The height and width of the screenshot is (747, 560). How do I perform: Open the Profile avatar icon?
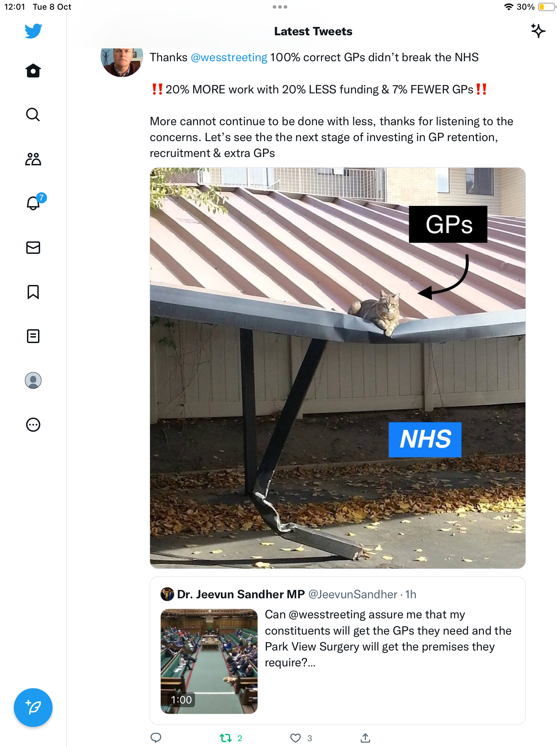click(x=33, y=380)
